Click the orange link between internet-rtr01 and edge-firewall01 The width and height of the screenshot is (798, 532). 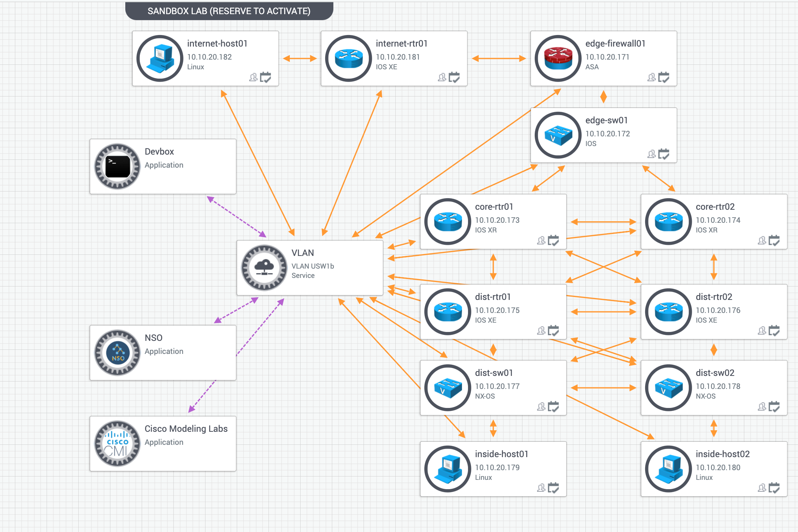[499, 58]
